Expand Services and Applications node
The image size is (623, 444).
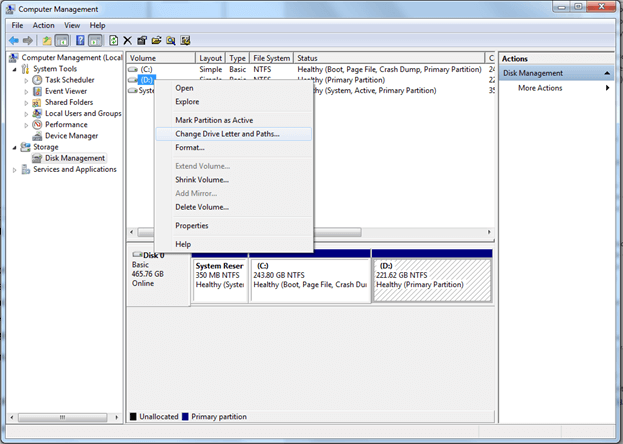click(x=15, y=170)
